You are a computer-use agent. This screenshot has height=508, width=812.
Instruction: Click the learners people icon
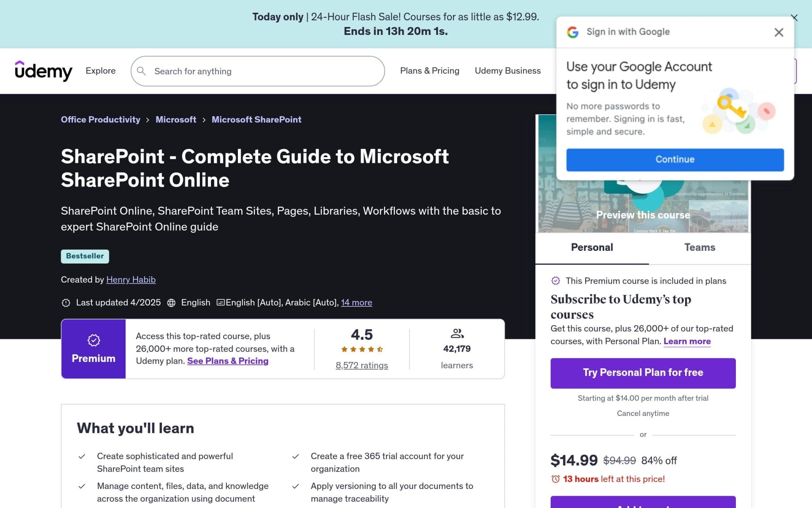click(x=457, y=333)
